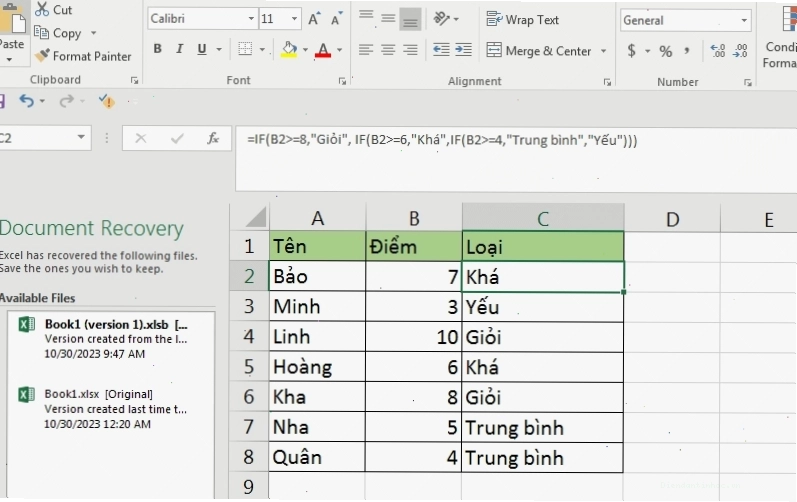The image size is (797, 502).
Task: Click Increase Indent icon
Action: (464, 49)
